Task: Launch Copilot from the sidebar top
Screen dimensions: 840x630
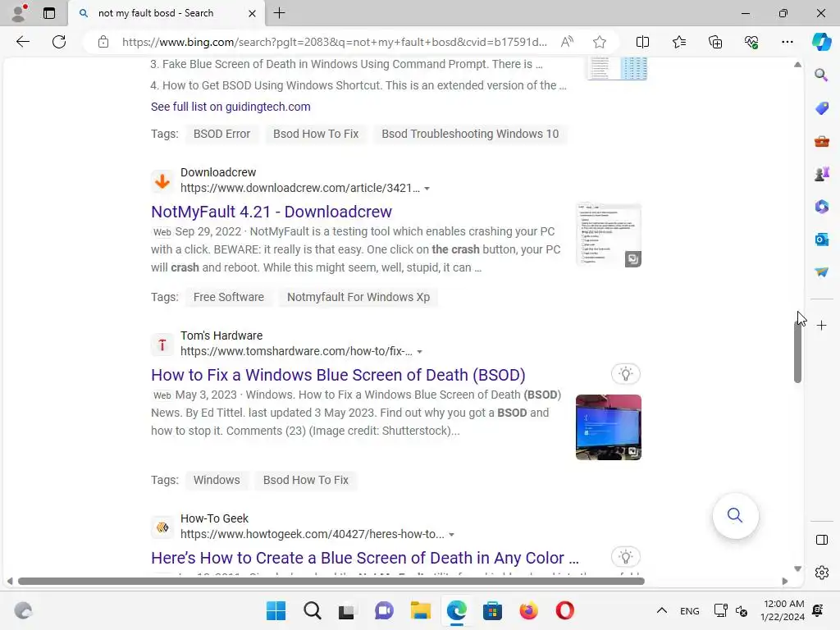Action: coord(821,42)
